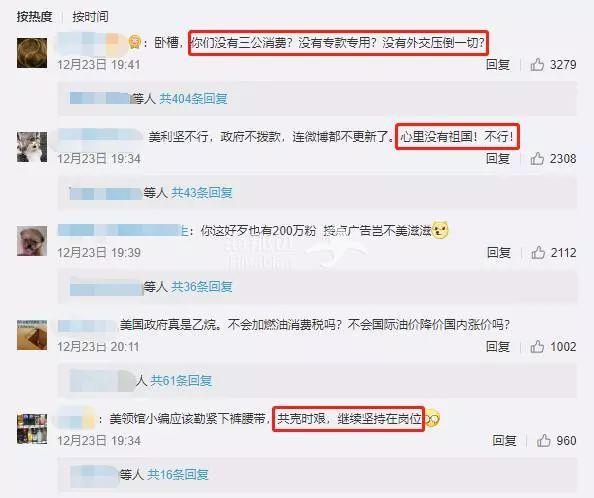Screen dimensions: 594x498
Task: Expand 共36条回复 thread
Action: [x=202, y=287]
